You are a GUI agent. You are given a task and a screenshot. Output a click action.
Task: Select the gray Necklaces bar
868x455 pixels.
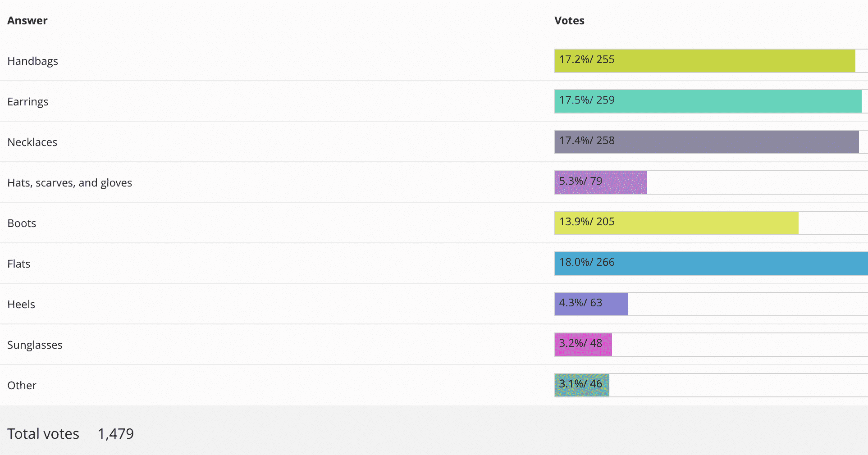(706, 142)
